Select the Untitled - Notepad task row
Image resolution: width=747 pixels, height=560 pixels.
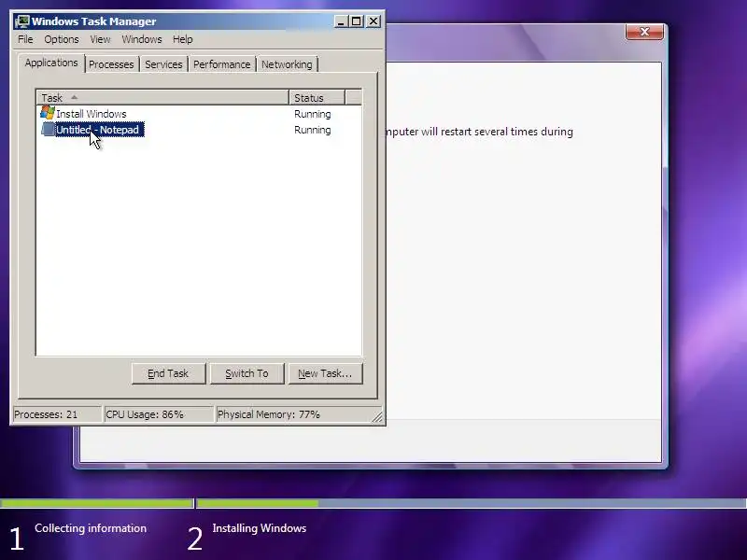pos(199,130)
